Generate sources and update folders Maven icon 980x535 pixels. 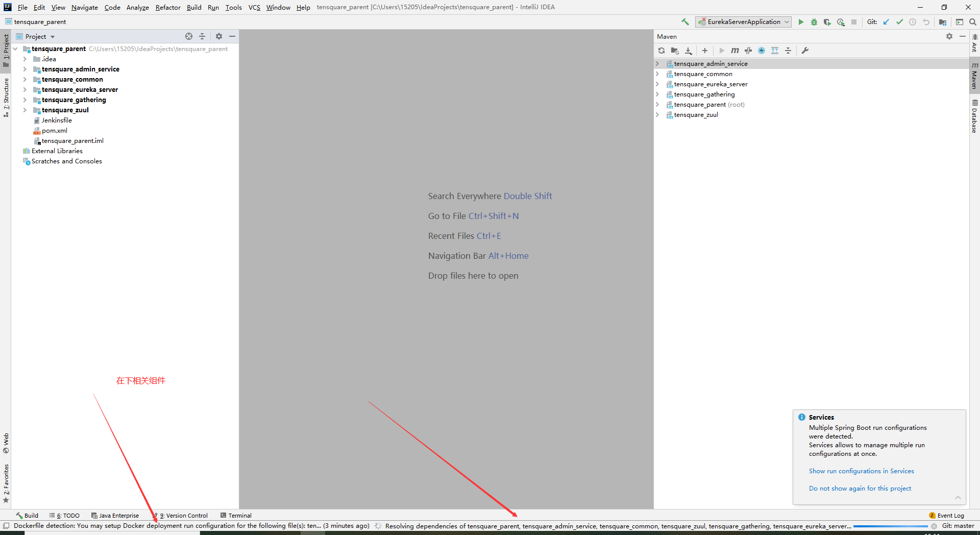(675, 51)
